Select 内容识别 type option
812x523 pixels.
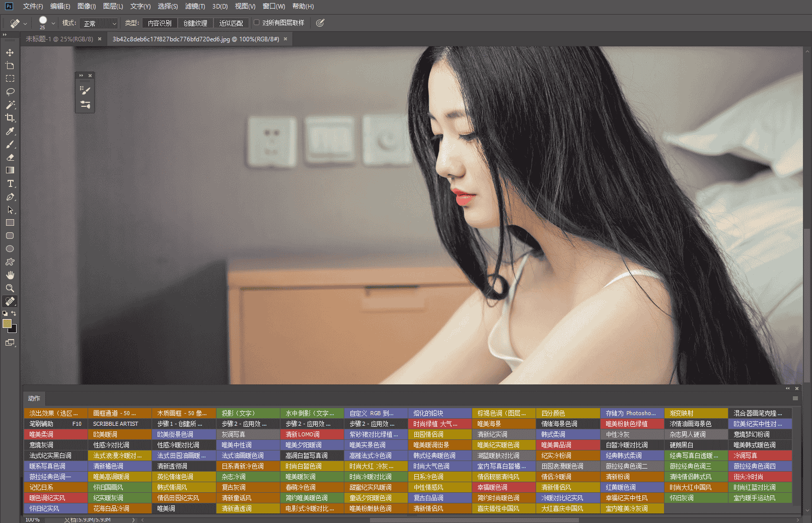pos(160,23)
